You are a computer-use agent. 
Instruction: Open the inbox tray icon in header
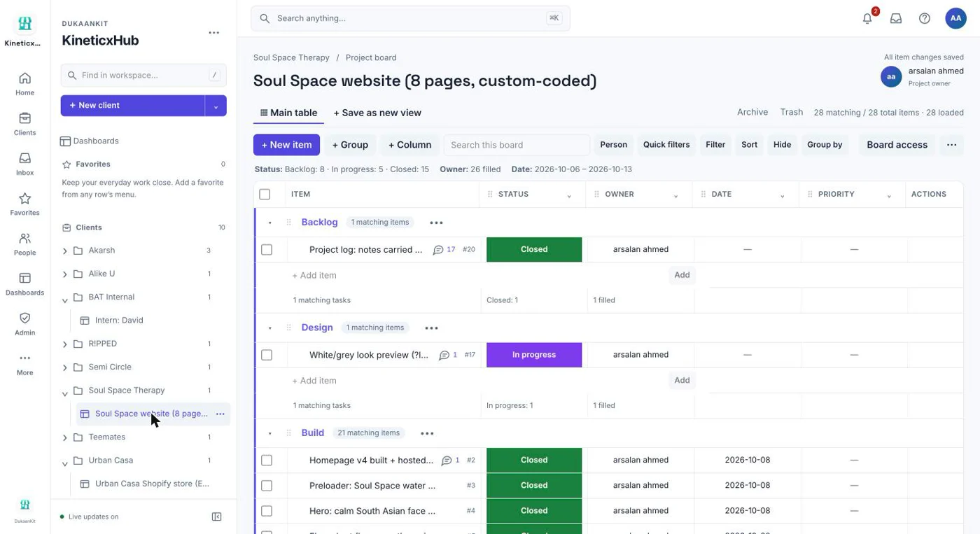896,19
